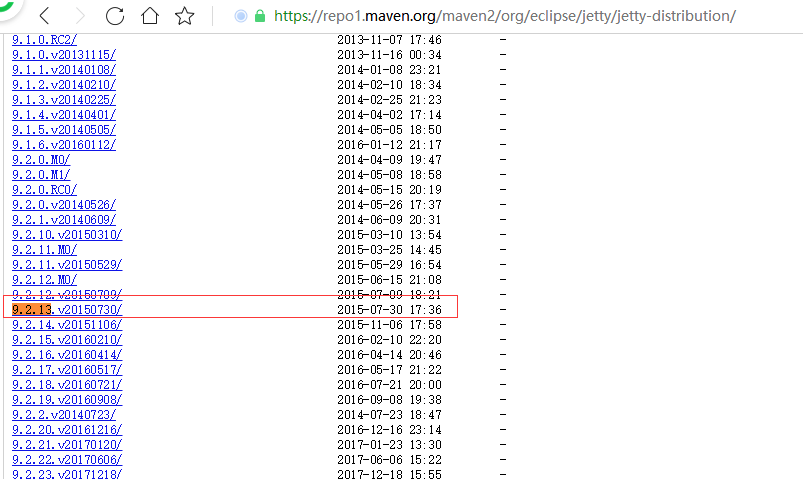Open the 9.2.0.M0/ milestone folder
Screen dimensions: 803x479
click(x=41, y=159)
